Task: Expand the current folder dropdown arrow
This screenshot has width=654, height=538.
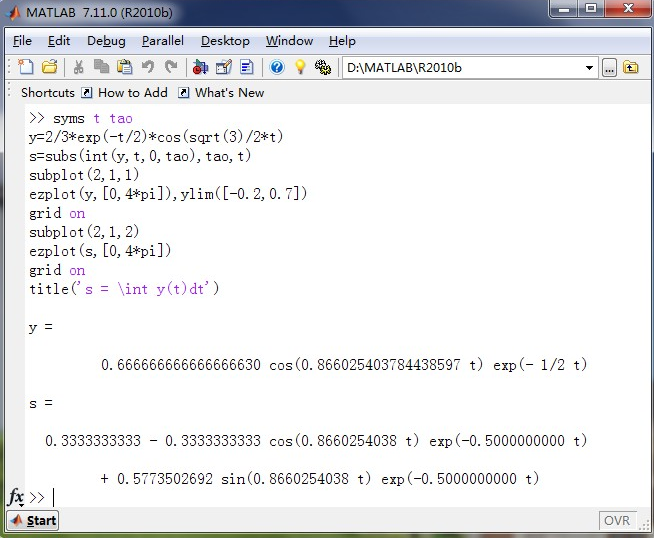Action: 589,68
